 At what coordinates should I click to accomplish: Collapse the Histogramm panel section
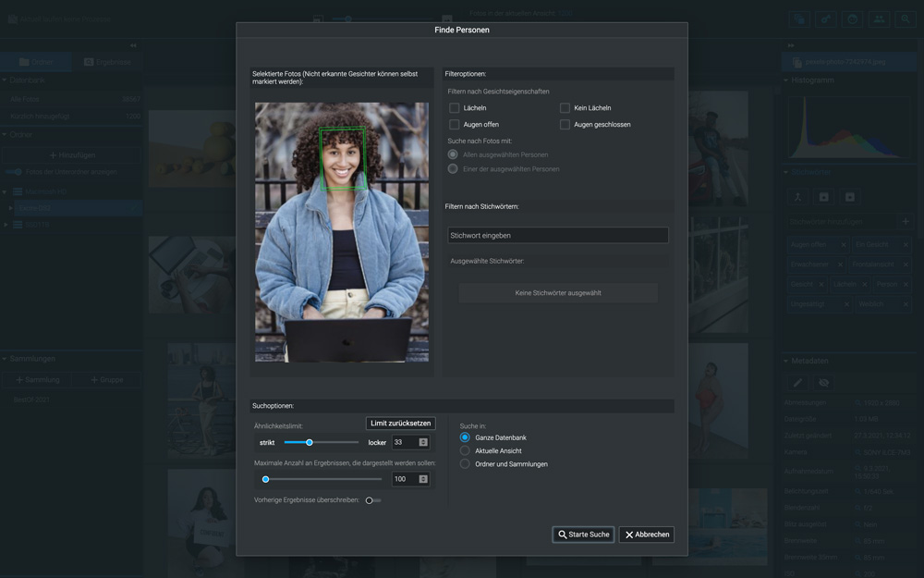(x=786, y=81)
